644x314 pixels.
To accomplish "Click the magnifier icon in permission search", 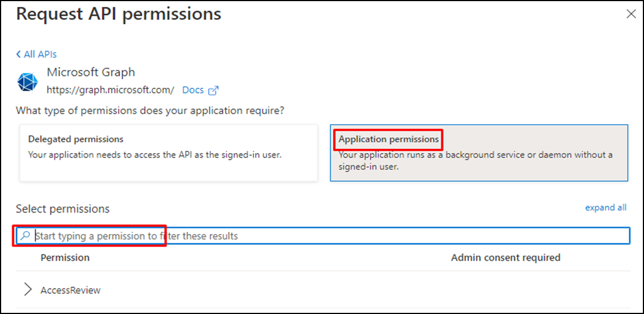I will click(x=26, y=236).
